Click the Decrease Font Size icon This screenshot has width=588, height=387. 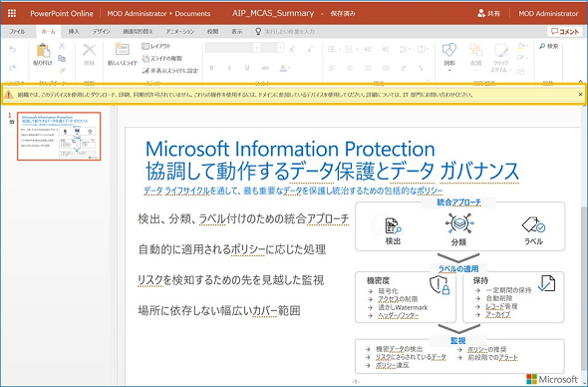pos(310,49)
